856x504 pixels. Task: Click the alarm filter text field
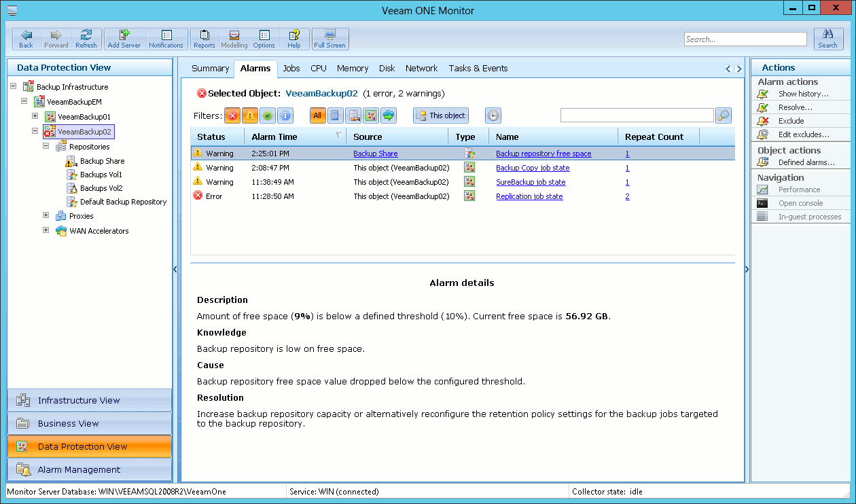pyautogui.click(x=637, y=115)
